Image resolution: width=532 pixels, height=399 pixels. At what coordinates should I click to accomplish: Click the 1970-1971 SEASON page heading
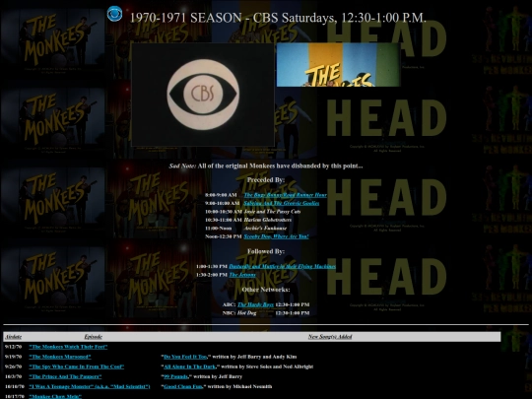(x=278, y=18)
